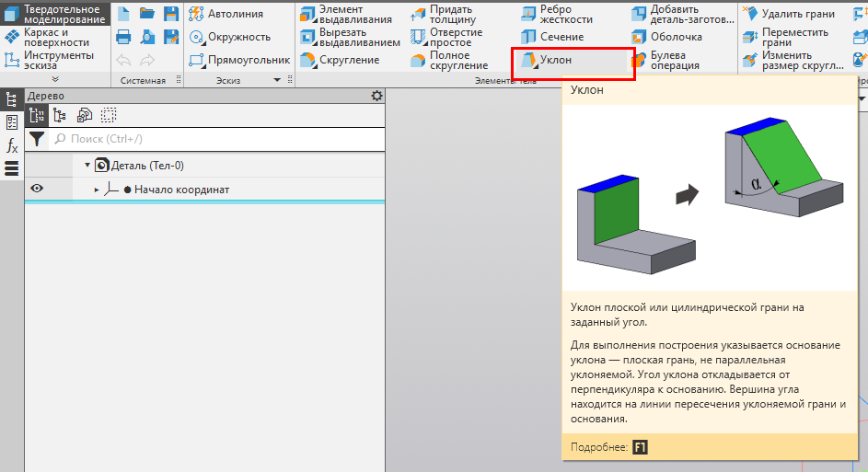868x472 pixels.
Task: Click the save diskette icon
Action: point(171,14)
